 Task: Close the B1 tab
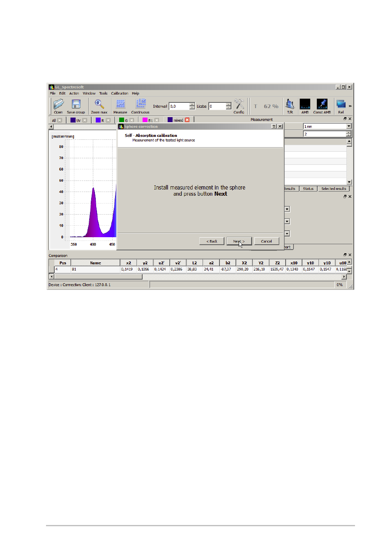pyautogui.click(x=157, y=120)
